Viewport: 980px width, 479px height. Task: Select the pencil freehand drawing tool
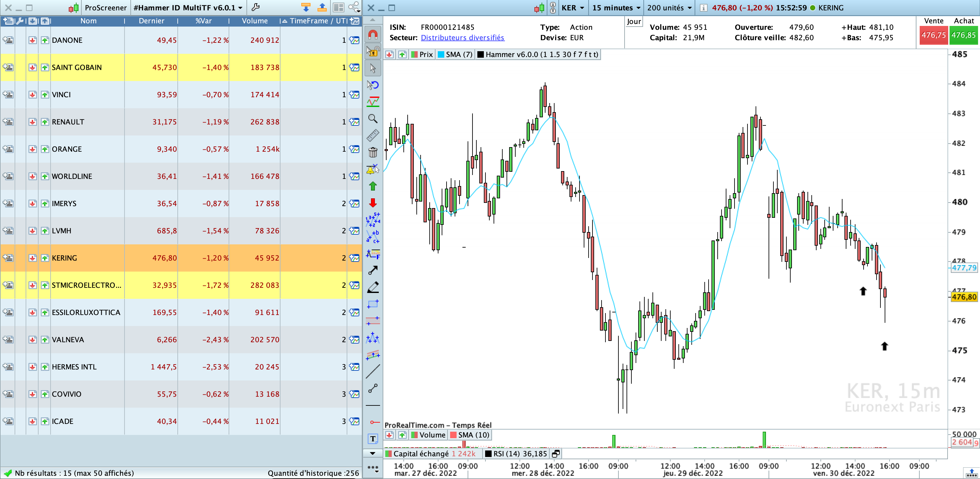(373, 287)
